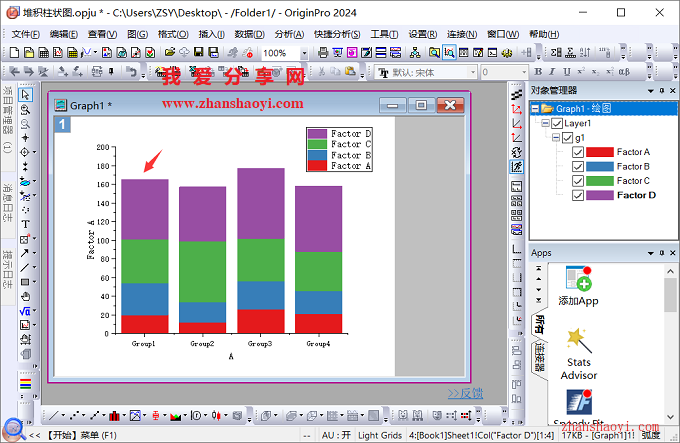Open the font name dropdown
The height and width of the screenshot is (443, 680).
pyautogui.click(x=473, y=72)
